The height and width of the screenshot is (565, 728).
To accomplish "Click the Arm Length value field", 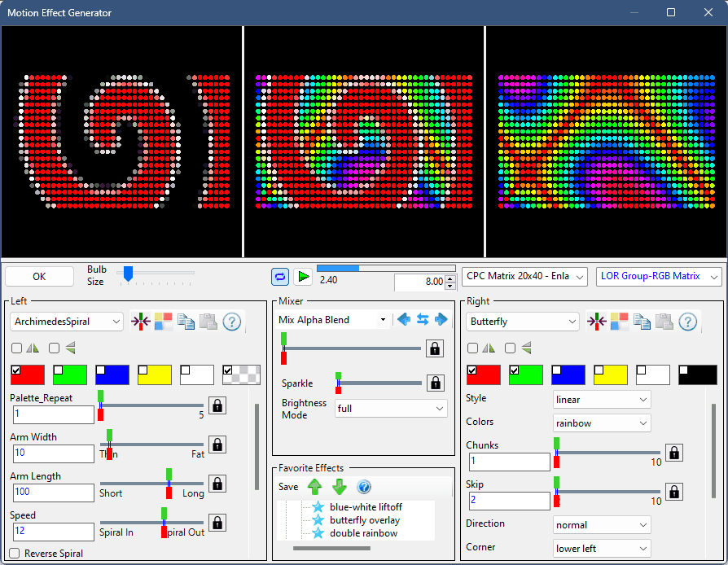I will pos(54,493).
